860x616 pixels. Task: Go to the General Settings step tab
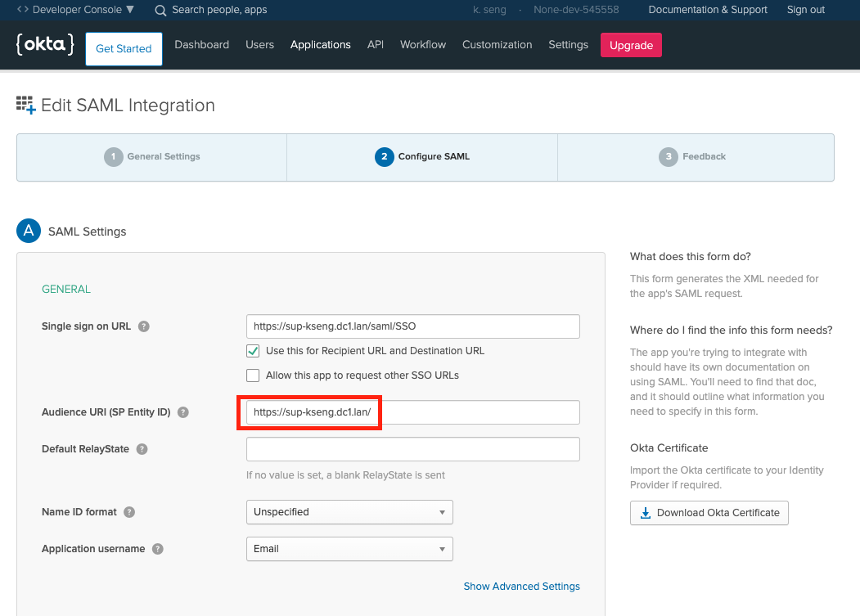pyautogui.click(x=152, y=157)
